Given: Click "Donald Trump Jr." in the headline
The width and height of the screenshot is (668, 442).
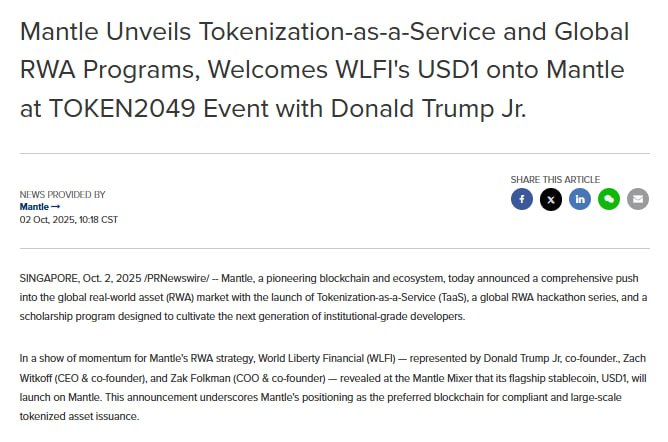Looking at the screenshot, I should pyautogui.click(x=440, y=106).
